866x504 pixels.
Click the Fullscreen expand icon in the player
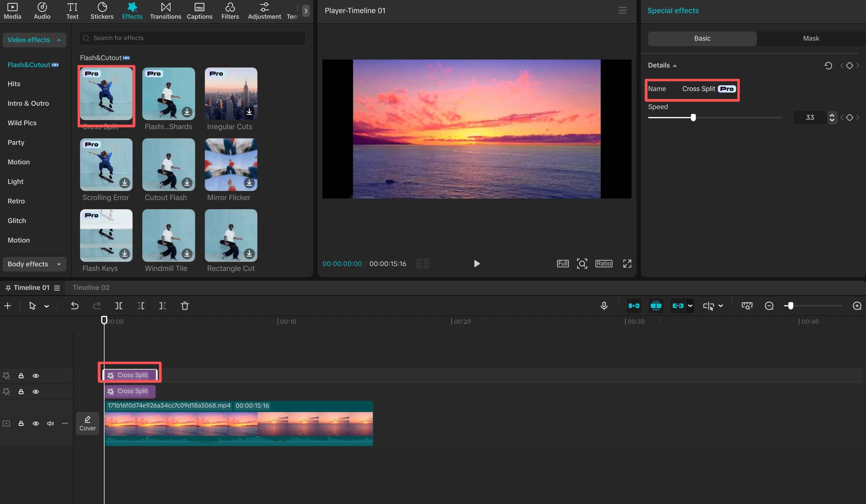click(x=627, y=264)
